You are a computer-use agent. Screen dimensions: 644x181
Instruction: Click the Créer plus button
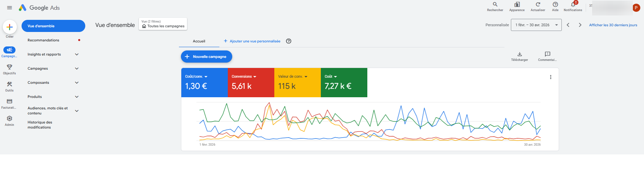10,27
